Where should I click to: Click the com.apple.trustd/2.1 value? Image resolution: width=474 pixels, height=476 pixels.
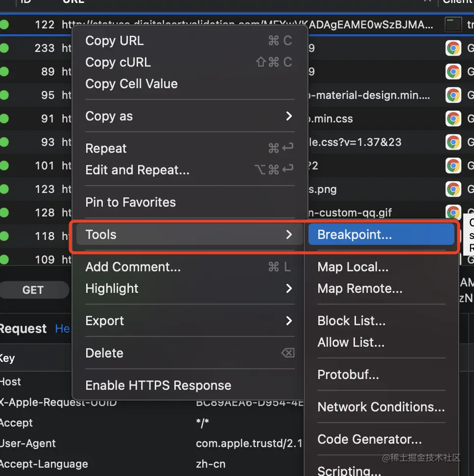[x=249, y=443]
